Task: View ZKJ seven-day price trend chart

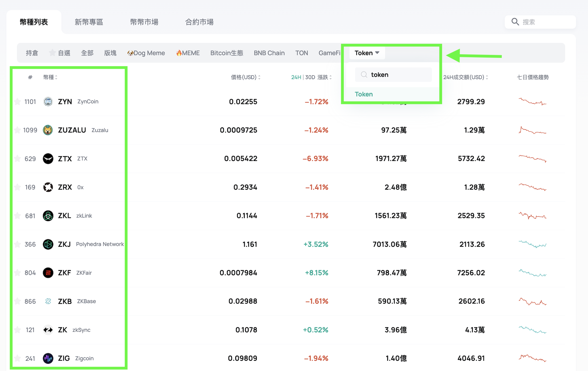Action: [x=532, y=244]
